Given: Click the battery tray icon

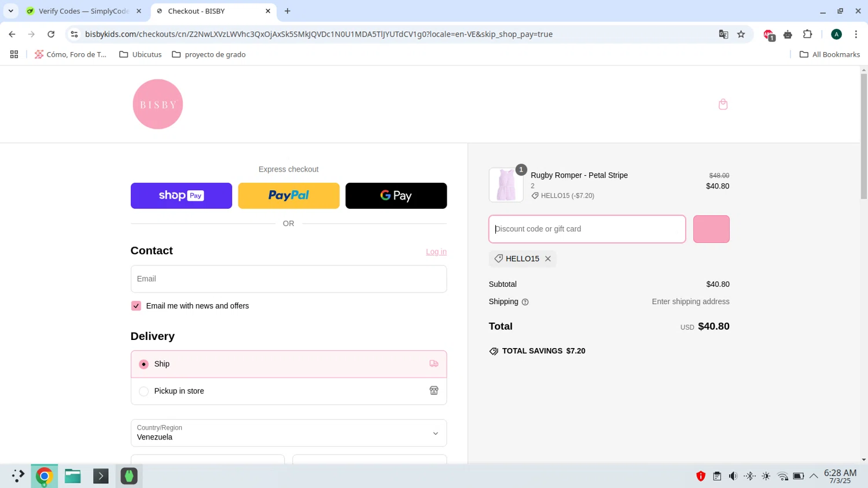Looking at the screenshot, I should [x=799, y=476].
